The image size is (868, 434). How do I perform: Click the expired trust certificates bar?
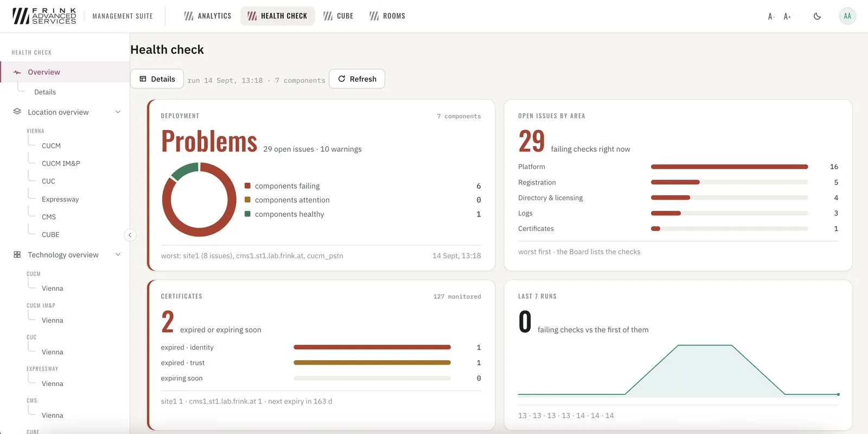(x=372, y=362)
